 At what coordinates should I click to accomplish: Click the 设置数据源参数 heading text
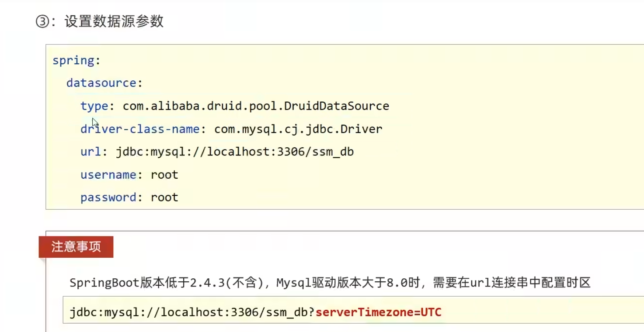click(114, 21)
